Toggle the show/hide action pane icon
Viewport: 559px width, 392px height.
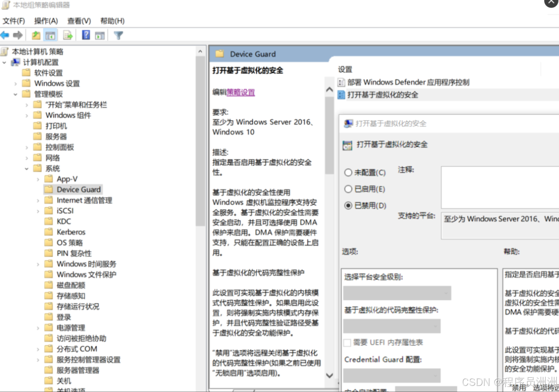click(x=100, y=35)
